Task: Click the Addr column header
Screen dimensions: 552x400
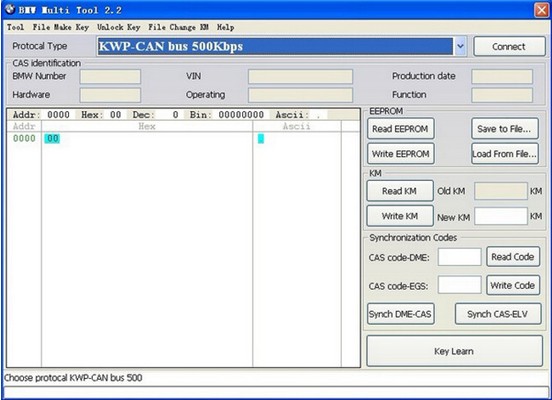Action: [x=24, y=126]
